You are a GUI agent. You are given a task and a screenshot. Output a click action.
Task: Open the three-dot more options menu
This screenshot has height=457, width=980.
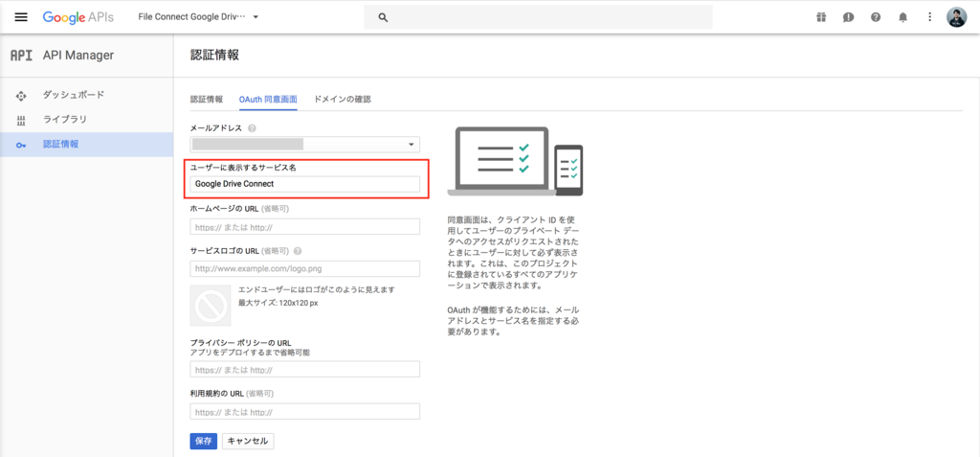click(930, 17)
